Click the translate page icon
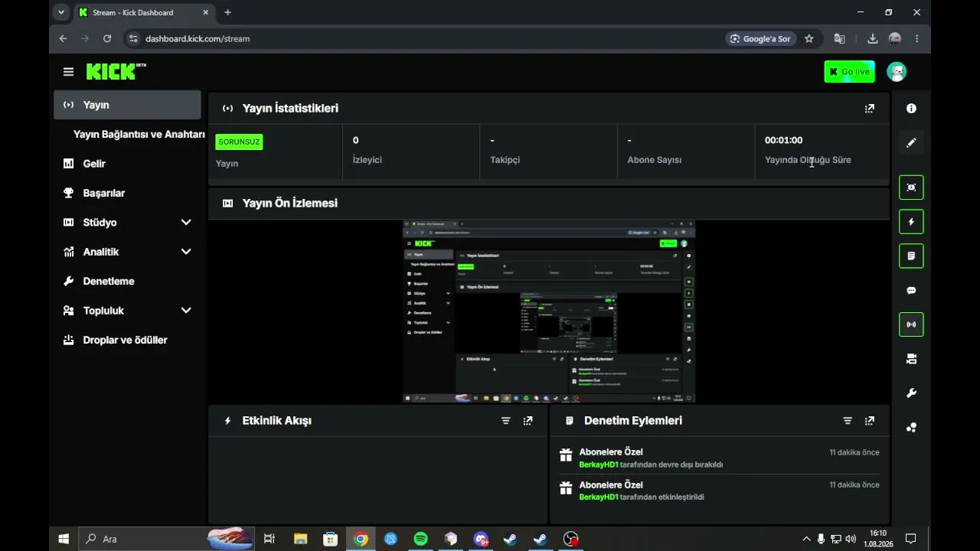Image resolution: width=980 pixels, height=551 pixels. point(839,38)
